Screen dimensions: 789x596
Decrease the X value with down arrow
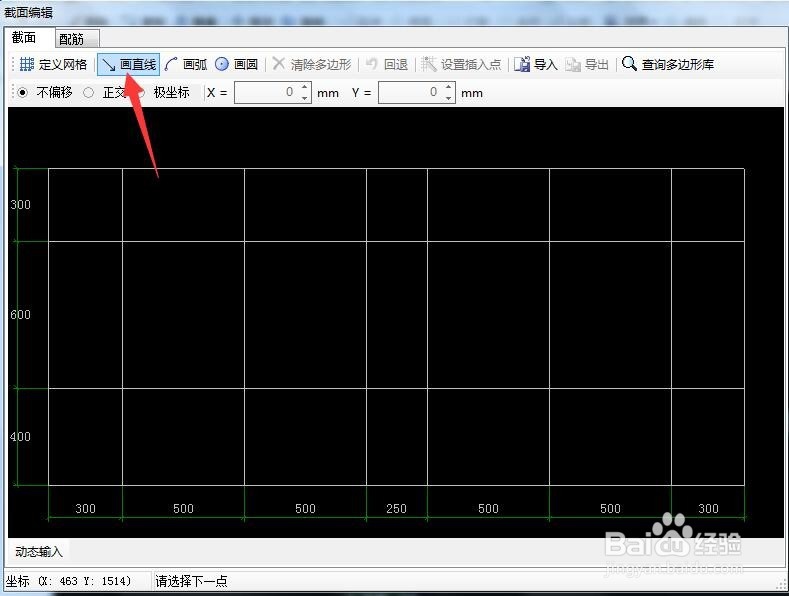tap(304, 98)
